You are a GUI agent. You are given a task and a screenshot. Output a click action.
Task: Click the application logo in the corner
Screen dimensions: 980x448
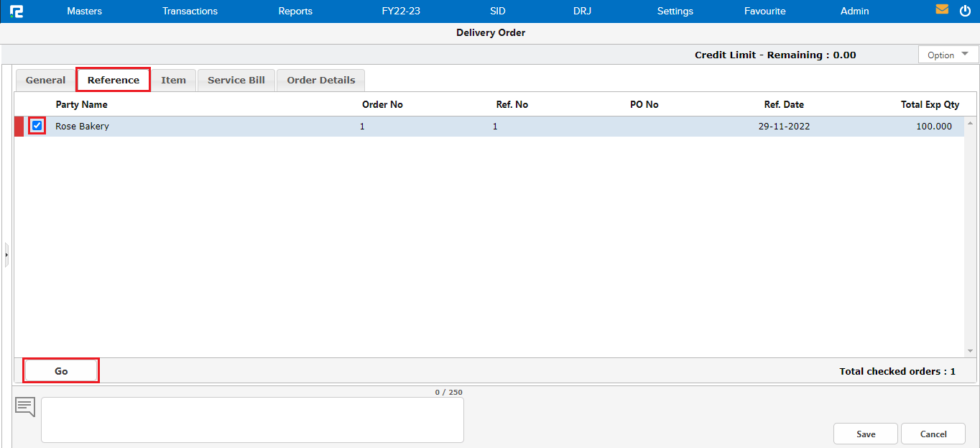(x=17, y=10)
